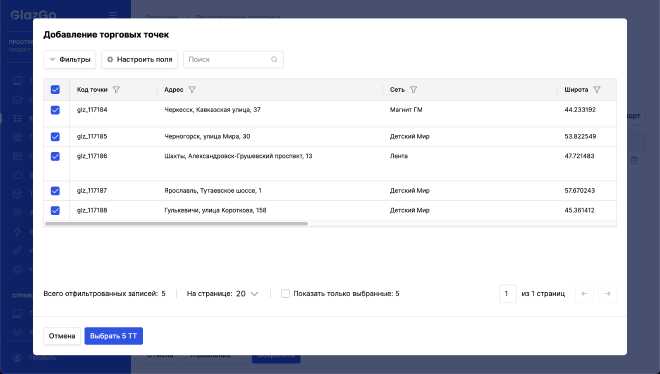This screenshot has height=374, width=660.
Task: Toggle the select-all header checkbox
Action: click(x=55, y=90)
